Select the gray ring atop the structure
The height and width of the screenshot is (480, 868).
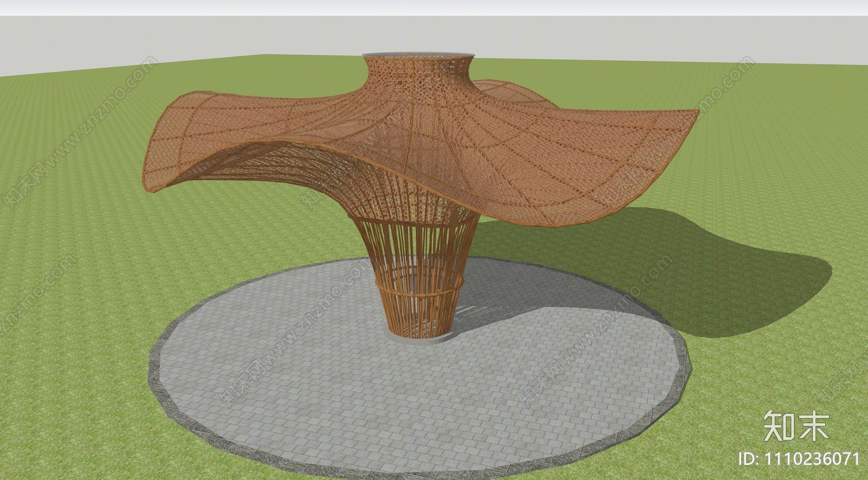click(419, 55)
